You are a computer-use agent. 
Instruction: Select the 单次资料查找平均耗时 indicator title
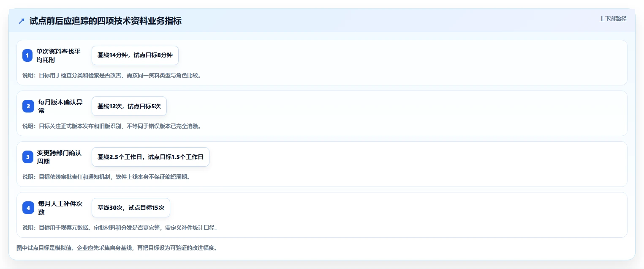58,55
